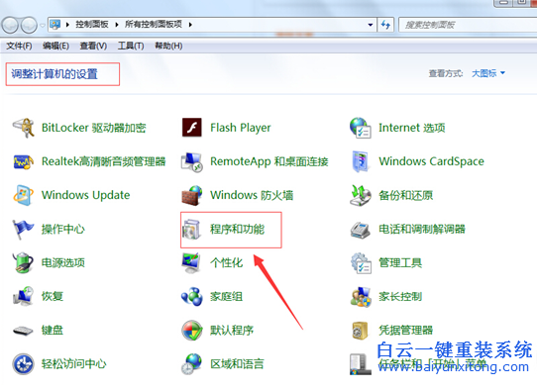Open the 备份和还原 icon
Image resolution: width=537 pixels, height=392 pixels.
pos(361,195)
